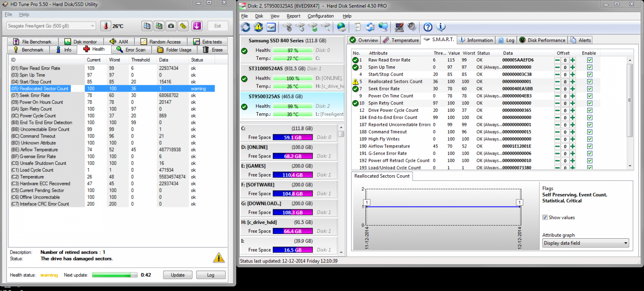Click the Next update progress bar
644x291 pixels.
point(115,275)
